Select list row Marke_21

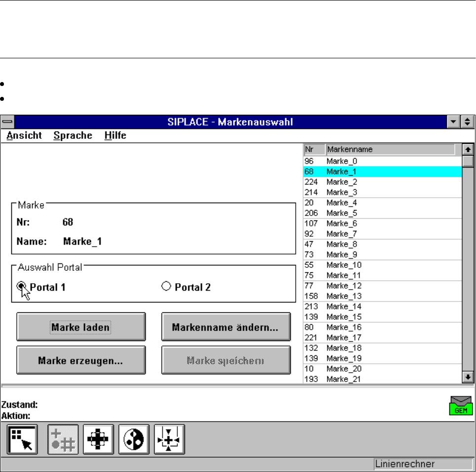tap(383, 379)
